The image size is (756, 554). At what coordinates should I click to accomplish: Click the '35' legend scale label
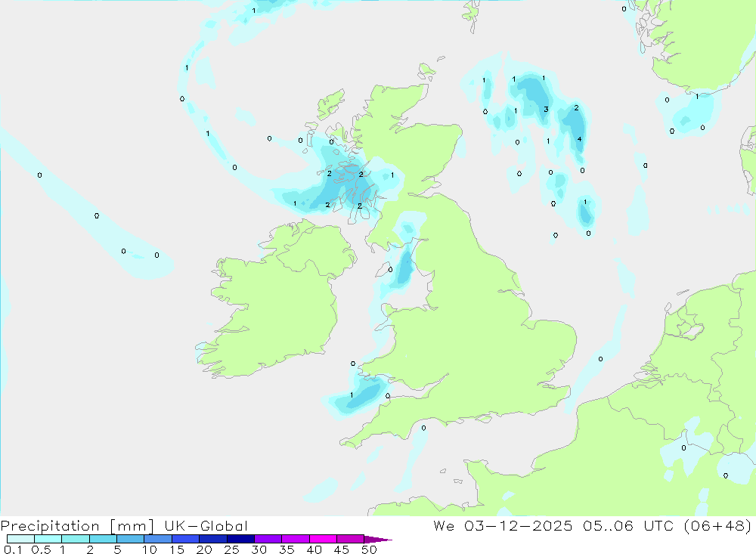(287, 549)
